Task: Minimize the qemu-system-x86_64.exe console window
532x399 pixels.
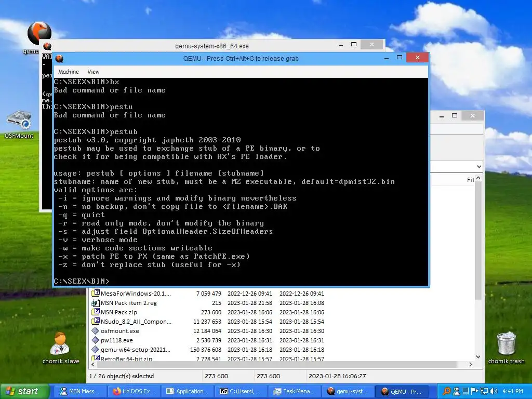Action: coord(341,45)
